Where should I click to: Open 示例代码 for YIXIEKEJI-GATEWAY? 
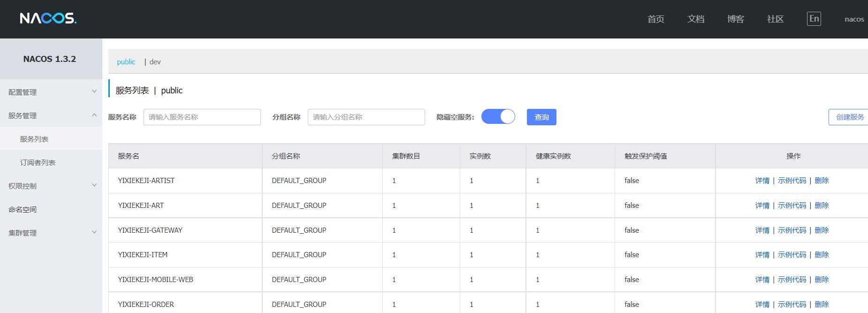[x=792, y=230]
